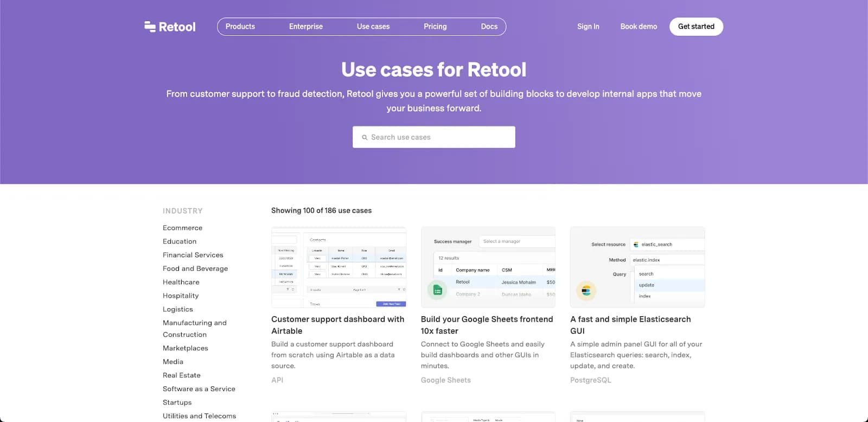Filter by Financial Services industry
The height and width of the screenshot is (422, 868).
click(x=193, y=255)
